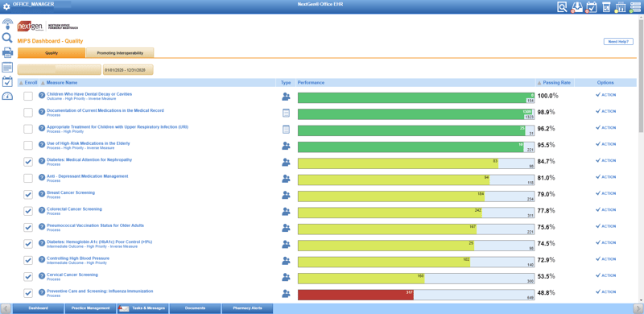
Task: Click the yellow Controlling High Blood Pressure bar
Action: [384, 262]
